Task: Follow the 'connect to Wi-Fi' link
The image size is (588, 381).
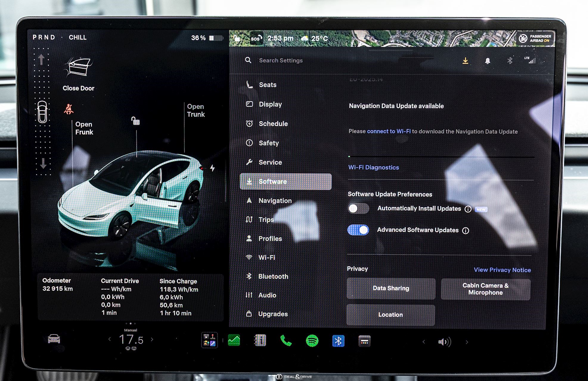Action: [x=389, y=131]
